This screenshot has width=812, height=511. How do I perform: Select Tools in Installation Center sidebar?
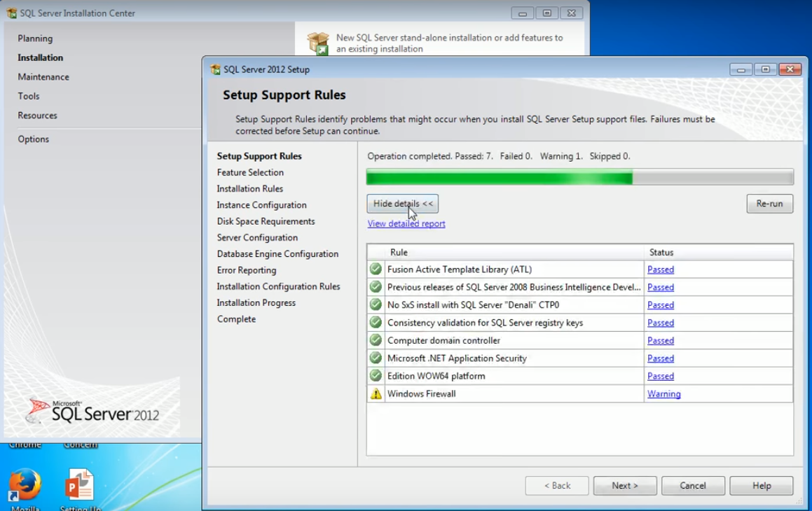click(29, 96)
